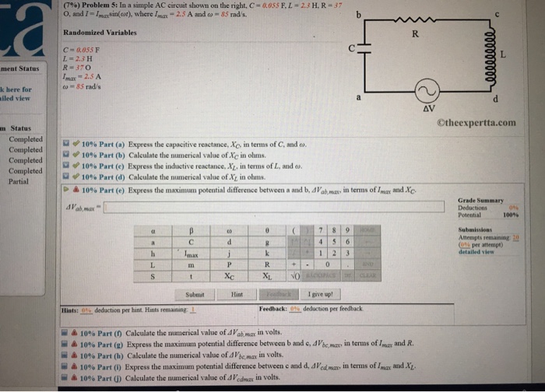Expand Part (g) ΔVbc,max expression
This screenshot has width=545, height=392.
click(65, 344)
